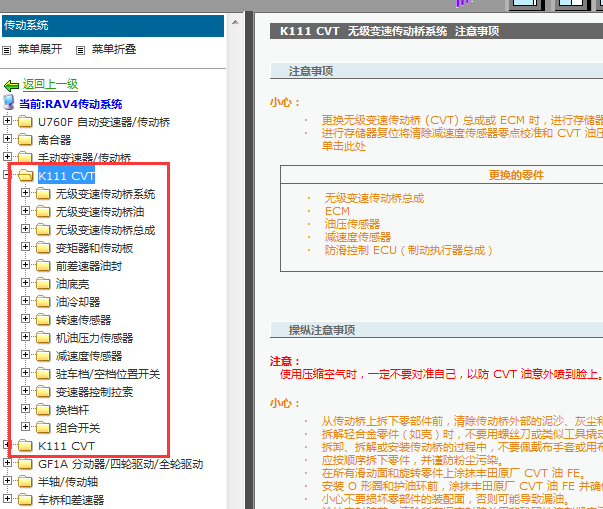Image resolution: width=603 pixels, height=509 pixels.
Task: Click the 单击此处 link in content
Action: 344,146
